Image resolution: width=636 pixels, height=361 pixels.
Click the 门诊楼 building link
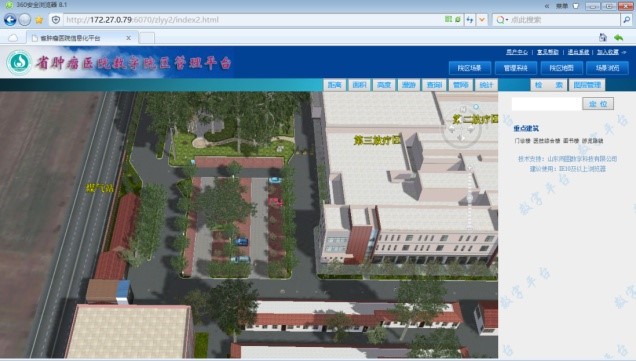(522, 141)
